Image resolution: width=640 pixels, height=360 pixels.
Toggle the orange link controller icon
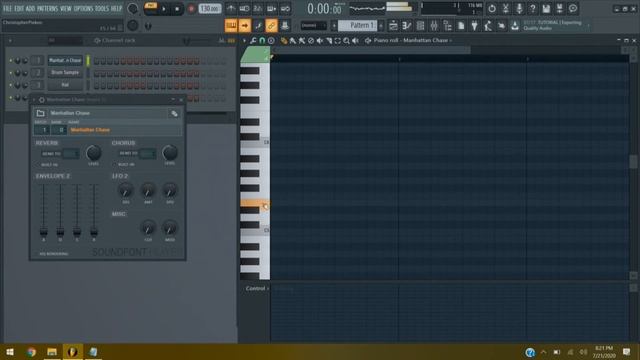(271, 25)
